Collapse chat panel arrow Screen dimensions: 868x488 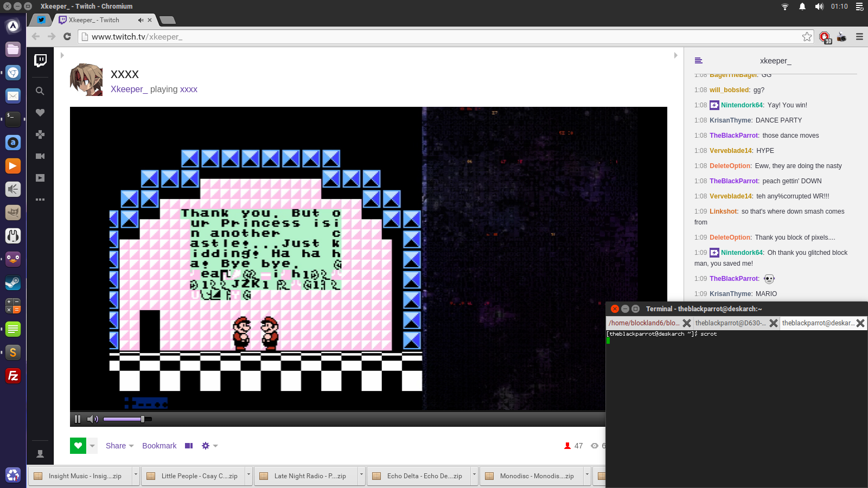click(x=675, y=55)
